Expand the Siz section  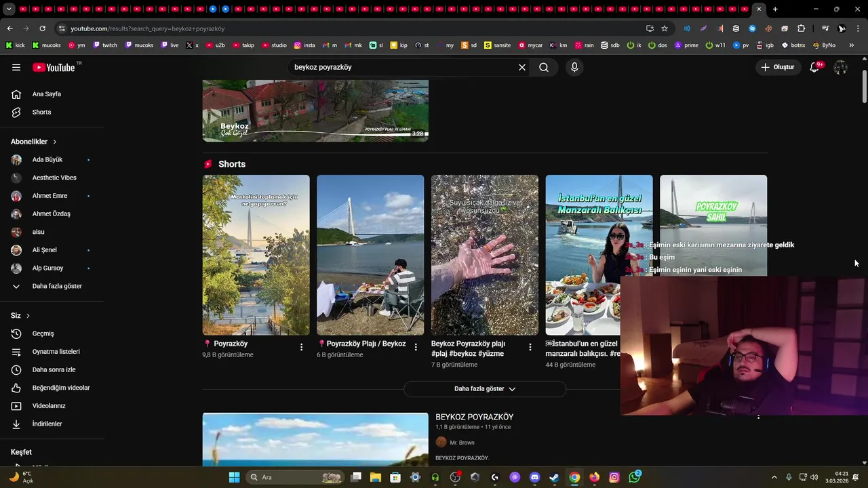(x=20, y=316)
